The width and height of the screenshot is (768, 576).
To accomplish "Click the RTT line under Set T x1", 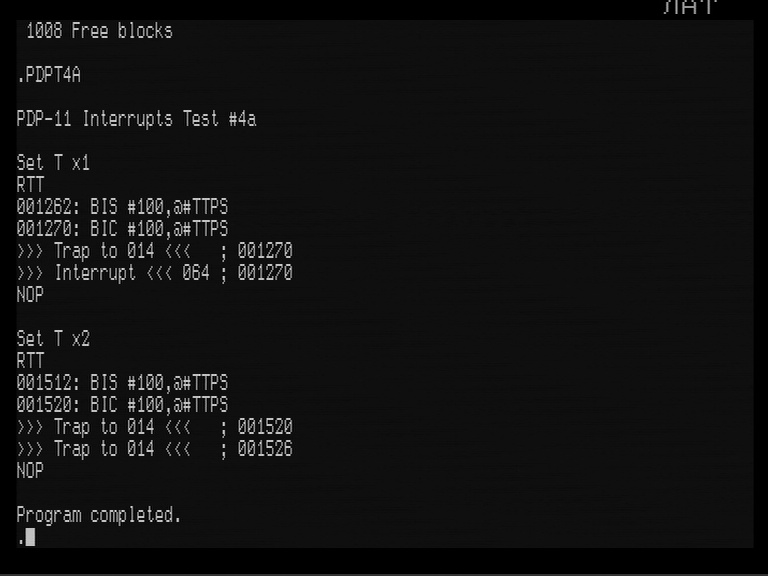I will (31, 185).
